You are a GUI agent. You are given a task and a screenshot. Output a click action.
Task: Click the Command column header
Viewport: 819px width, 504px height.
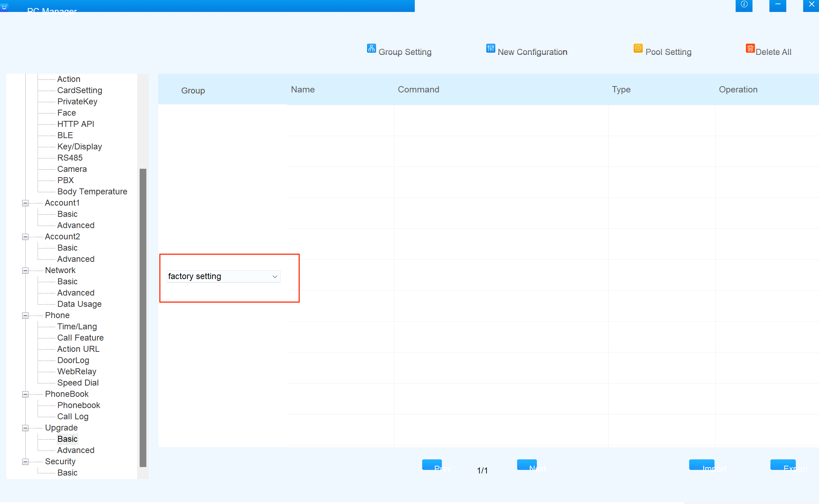(418, 90)
